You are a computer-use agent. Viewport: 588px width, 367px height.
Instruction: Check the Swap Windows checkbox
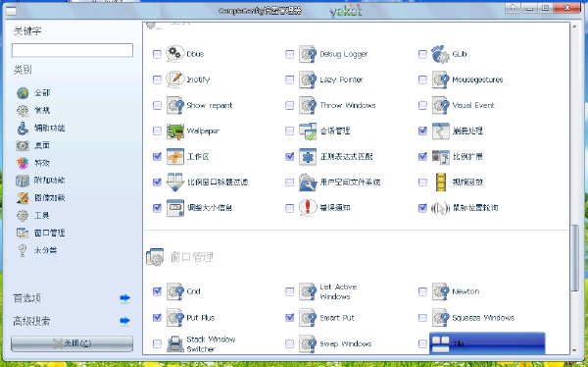[290, 343]
